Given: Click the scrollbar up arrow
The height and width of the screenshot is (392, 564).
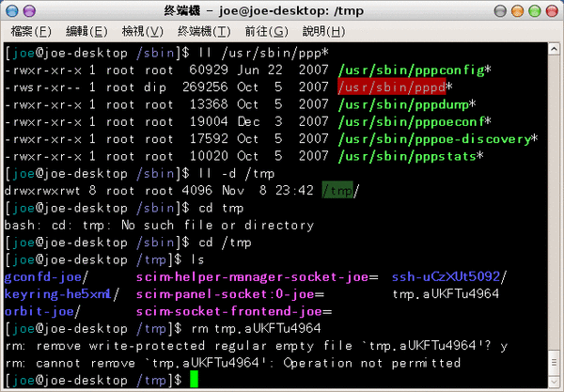Looking at the screenshot, I should point(554,49).
